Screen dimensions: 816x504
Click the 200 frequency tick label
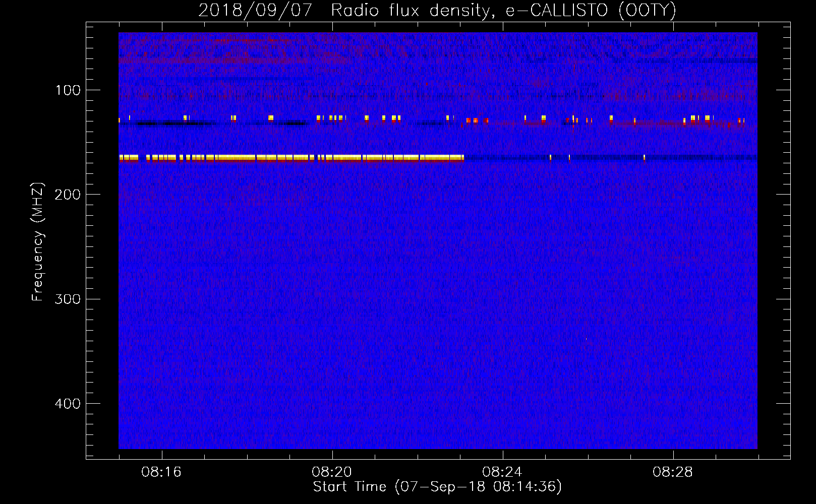tap(68, 195)
